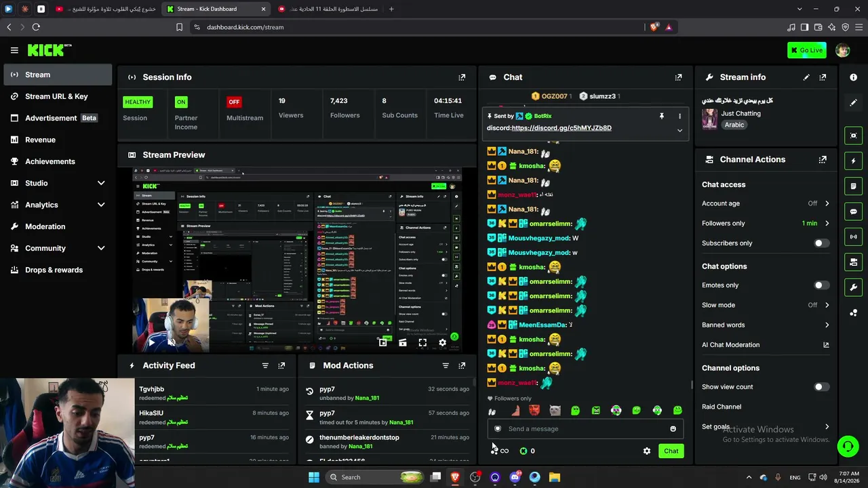Click the pencil icon in right sidebar
868x488 pixels.
(854, 102)
